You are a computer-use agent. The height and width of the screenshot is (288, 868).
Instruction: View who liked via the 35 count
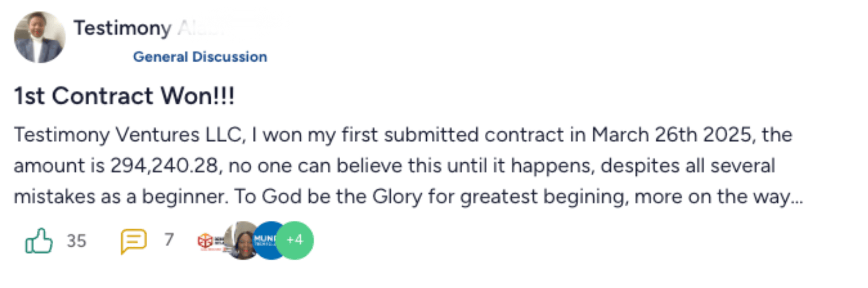76,241
